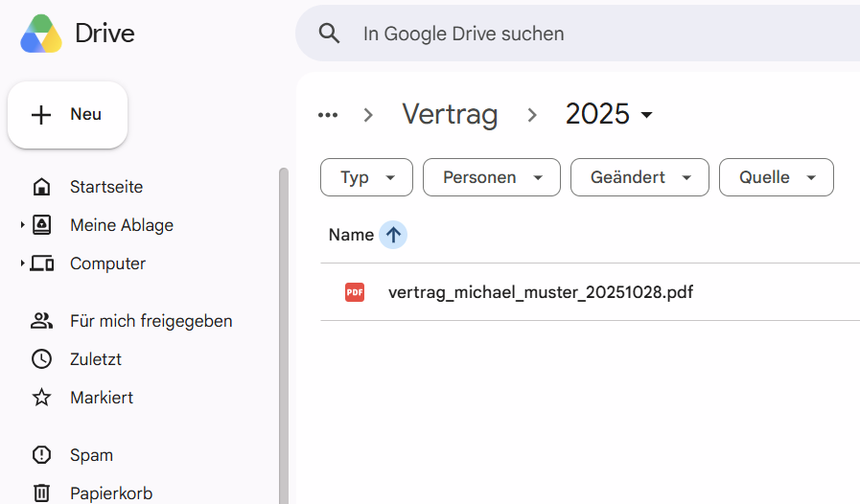The image size is (860, 504).
Task: Open the Personen filter dropdown
Action: [x=492, y=177]
